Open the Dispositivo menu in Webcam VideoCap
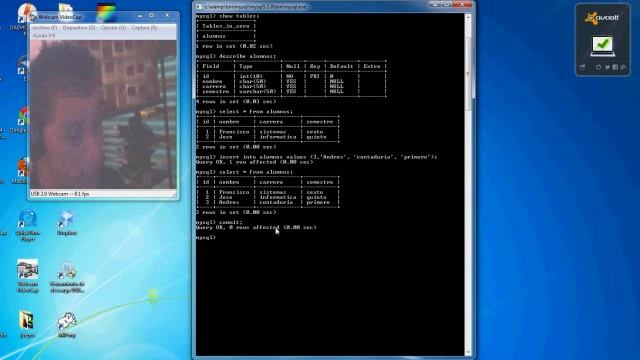Image resolution: width=640 pixels, height=360 pixels. pyautogui.click(x=79, y=28)
